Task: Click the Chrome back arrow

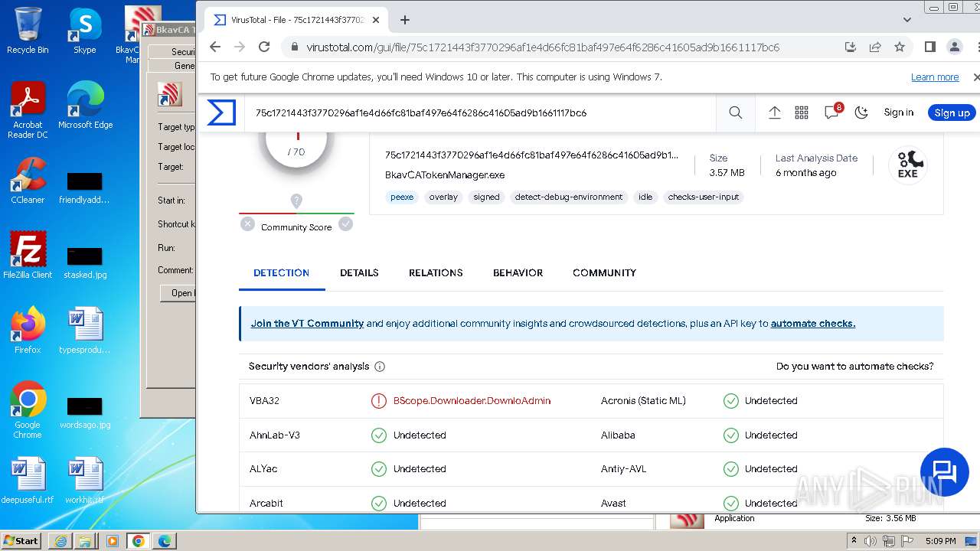Action: pyautogui.click(x=215, y=47)
